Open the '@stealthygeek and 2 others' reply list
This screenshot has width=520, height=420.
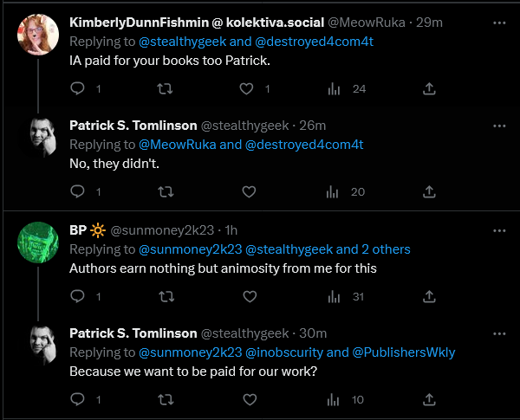328,249
